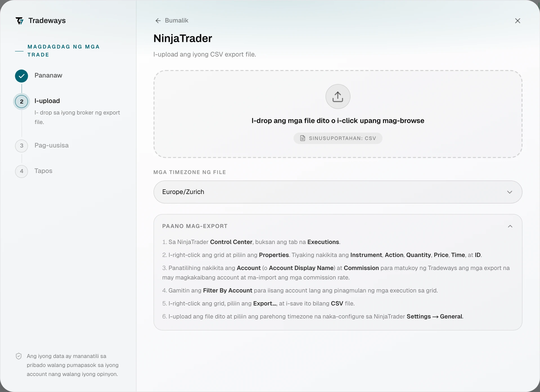540x392 pixels.
Task: Click the Bumalik back link
Action: tap(172, 21)
